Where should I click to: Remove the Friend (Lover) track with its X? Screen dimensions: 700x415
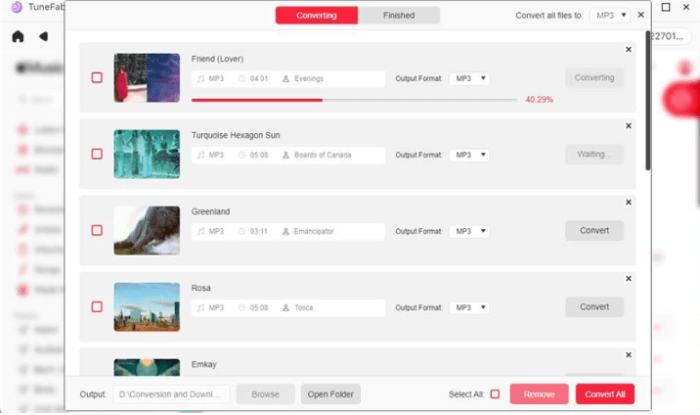(629, 50)
